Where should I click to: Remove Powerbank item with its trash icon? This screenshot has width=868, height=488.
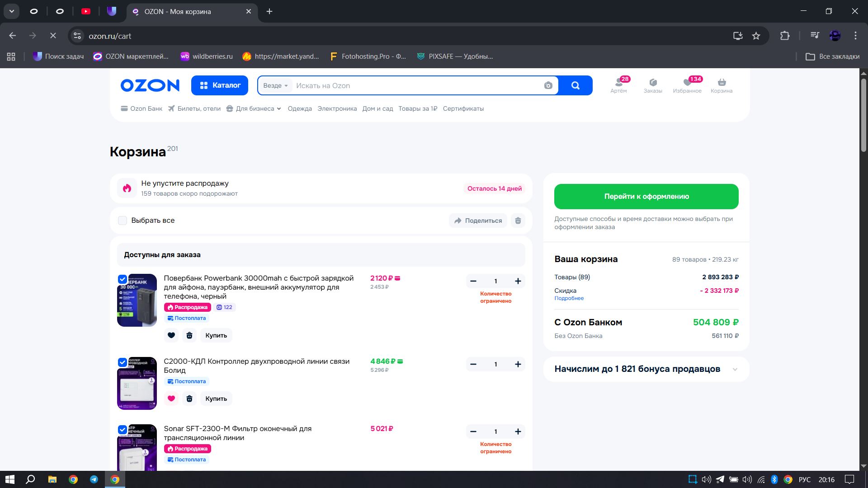(x=189, y=335)
